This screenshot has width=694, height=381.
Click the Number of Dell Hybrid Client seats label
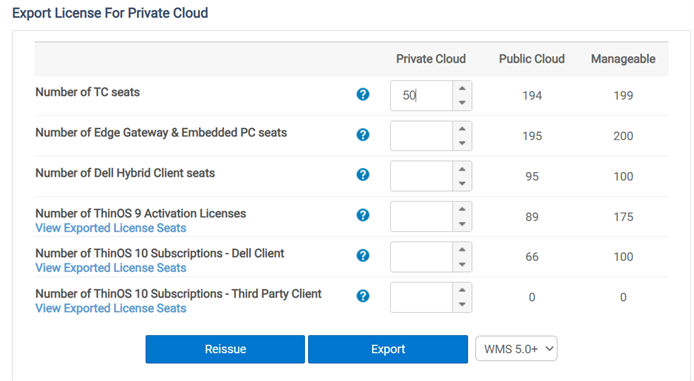(x=125, y=173)
